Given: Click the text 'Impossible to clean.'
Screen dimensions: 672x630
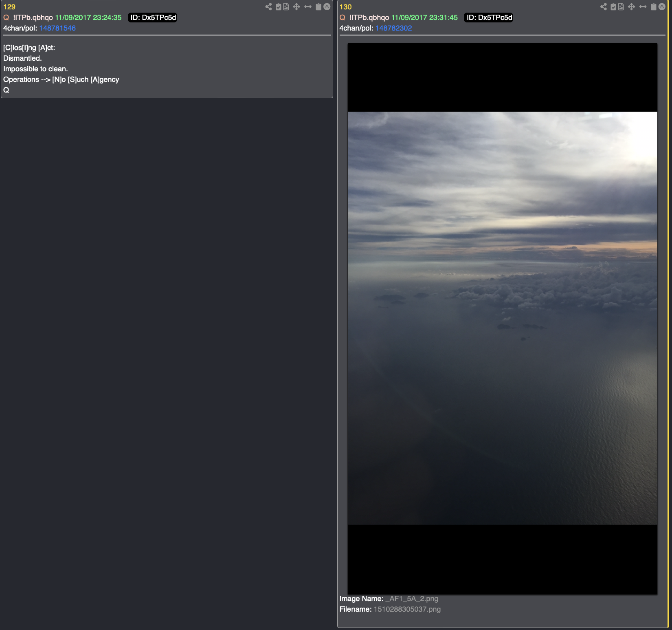Looking at the screenshot, I should pyautogui.click(x=35, y=69).
